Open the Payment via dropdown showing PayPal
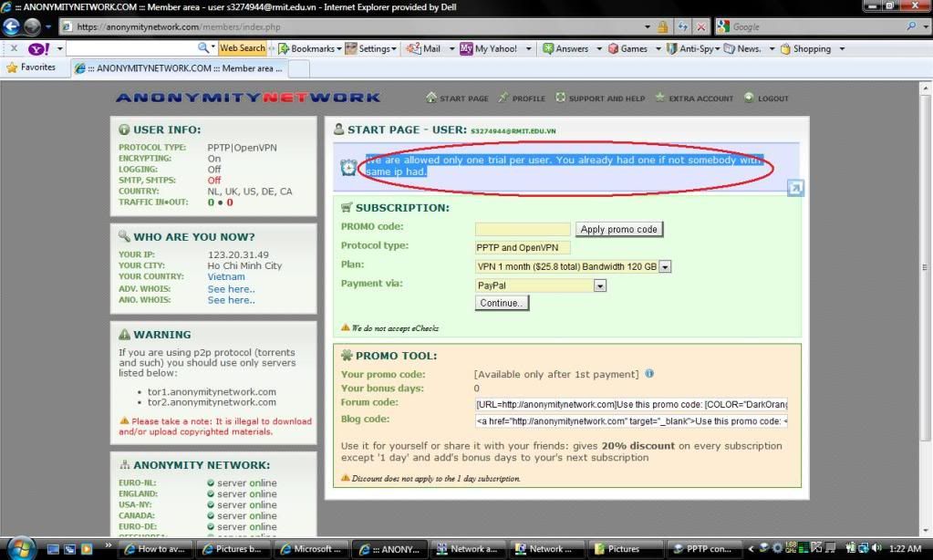This screenshot has height=560, width=933. 600,285
